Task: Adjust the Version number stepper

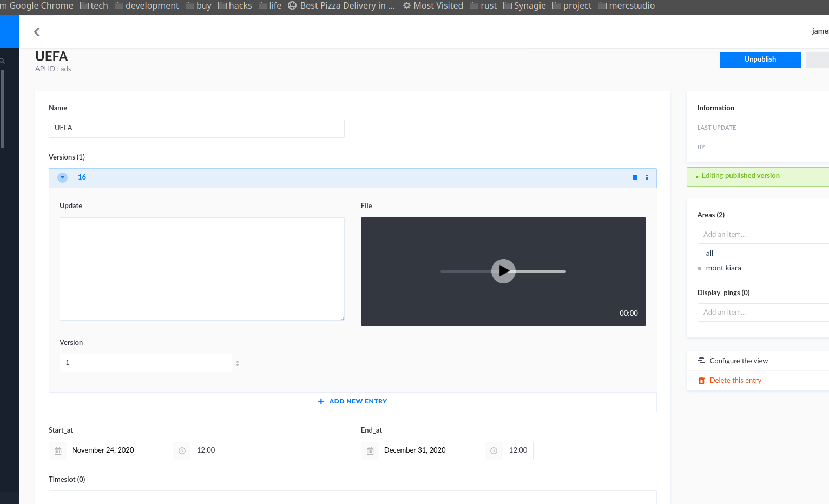Action: [237, 363]
